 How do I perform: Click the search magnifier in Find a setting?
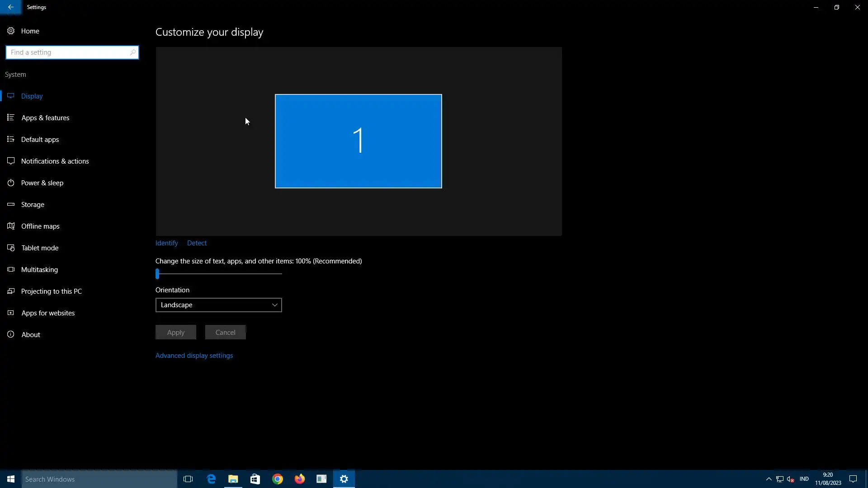132,52
